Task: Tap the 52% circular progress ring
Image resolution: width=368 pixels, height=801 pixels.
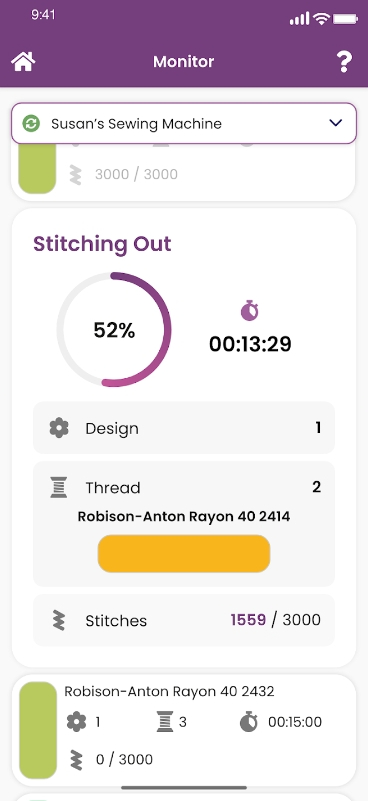Action: tap(114, 329)
